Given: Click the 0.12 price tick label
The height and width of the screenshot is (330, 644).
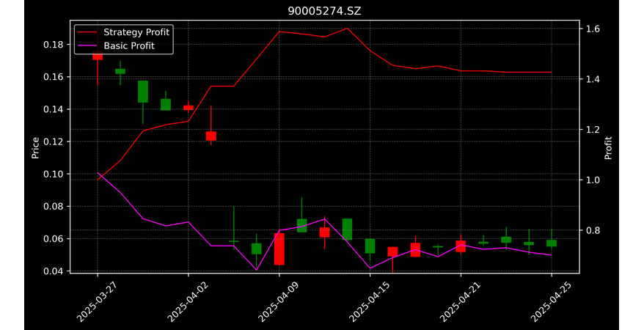Looking at the screenshot, I should [x=54, y=142].
